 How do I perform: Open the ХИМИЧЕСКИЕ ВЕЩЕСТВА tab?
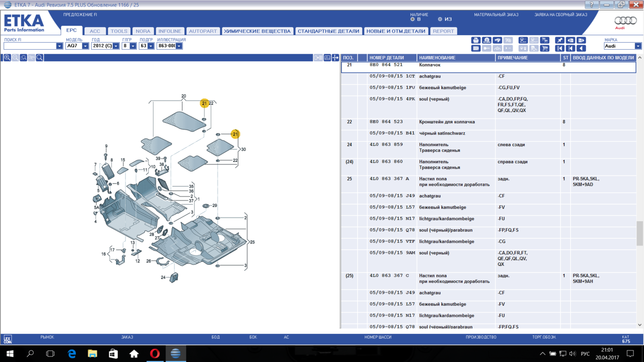(257, 31)
